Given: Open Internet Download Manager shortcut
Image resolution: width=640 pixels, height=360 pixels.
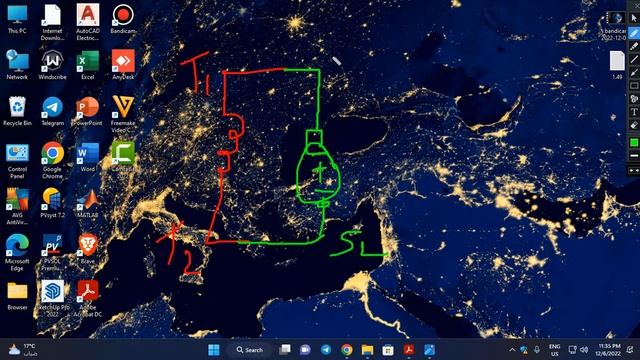Looking at the screenshot, I should point(52,22).
